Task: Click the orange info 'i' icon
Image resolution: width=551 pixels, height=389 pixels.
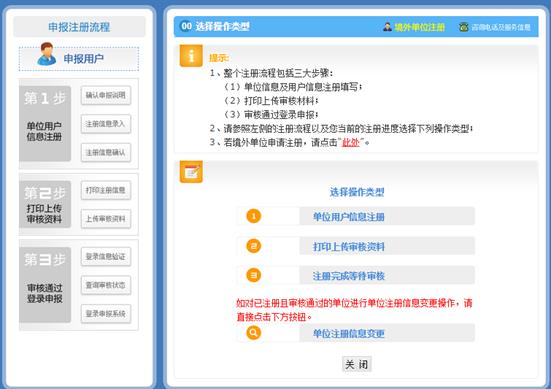Action: point(191,56)
